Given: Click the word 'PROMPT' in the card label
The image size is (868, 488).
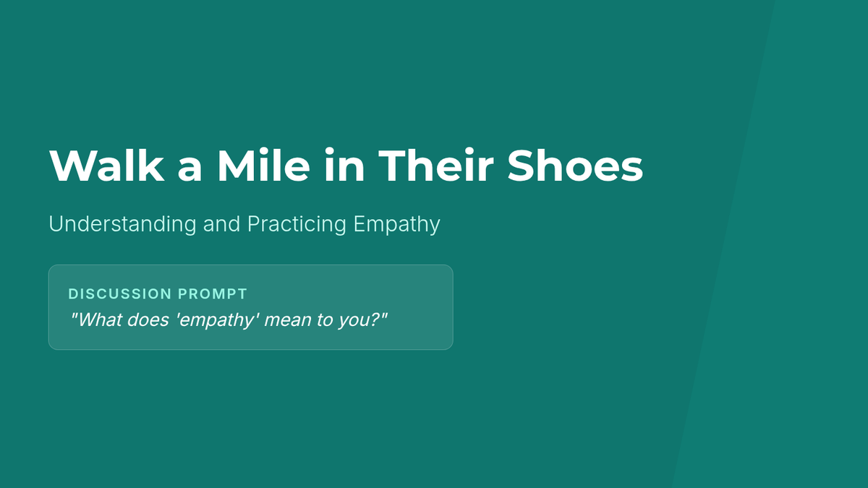Looking at the screenshot, I should pyautogui.click(x=213, y=294).
